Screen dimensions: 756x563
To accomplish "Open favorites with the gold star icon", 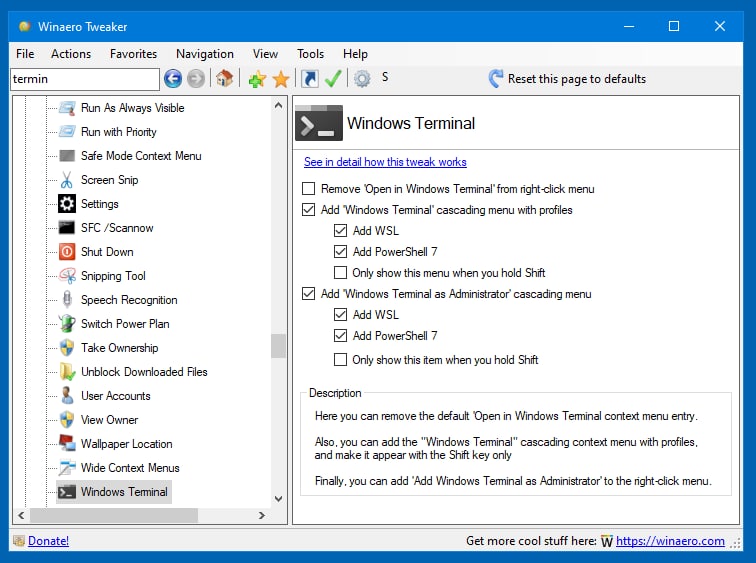I will [x=281, y=79].
